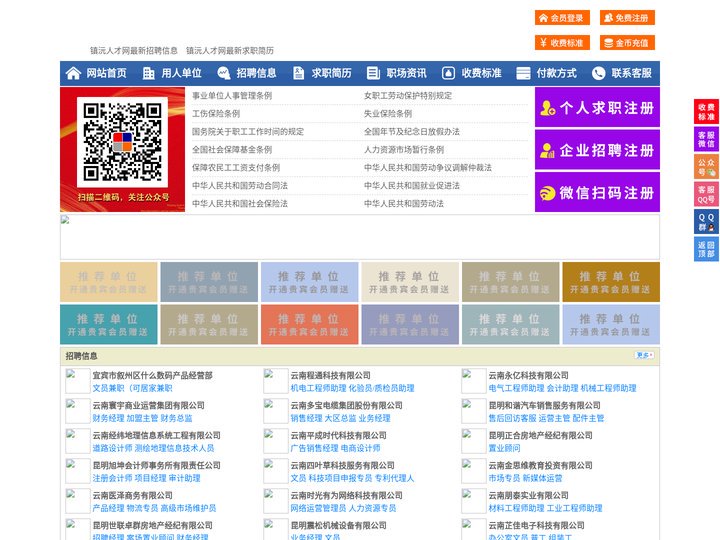Click the icon beside nav 收费标准
Viewport: 720px width, 540px height.
coord(448,73)
